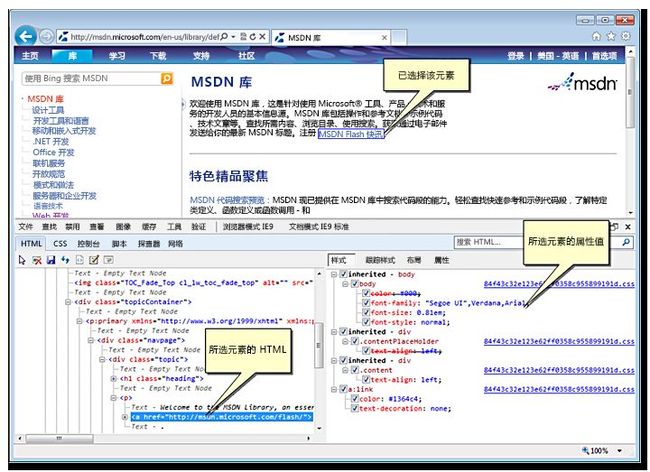Disable the text-decoration: none property

coord(354,408)
